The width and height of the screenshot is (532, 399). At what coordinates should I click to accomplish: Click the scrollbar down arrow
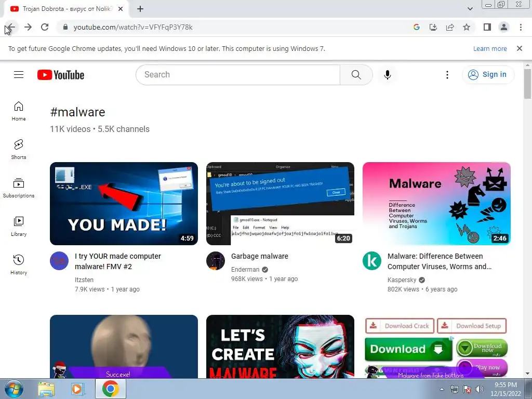(527, 374)
